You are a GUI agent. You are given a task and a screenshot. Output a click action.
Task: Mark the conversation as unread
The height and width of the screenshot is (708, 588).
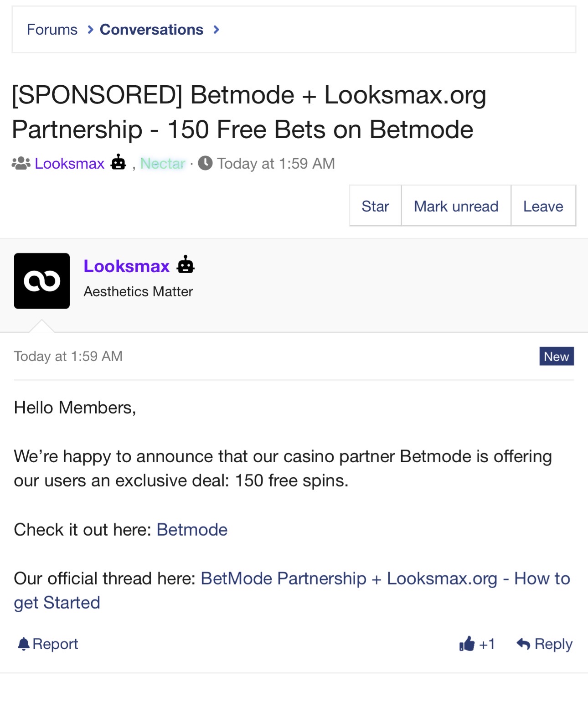(x=456, y=206)
